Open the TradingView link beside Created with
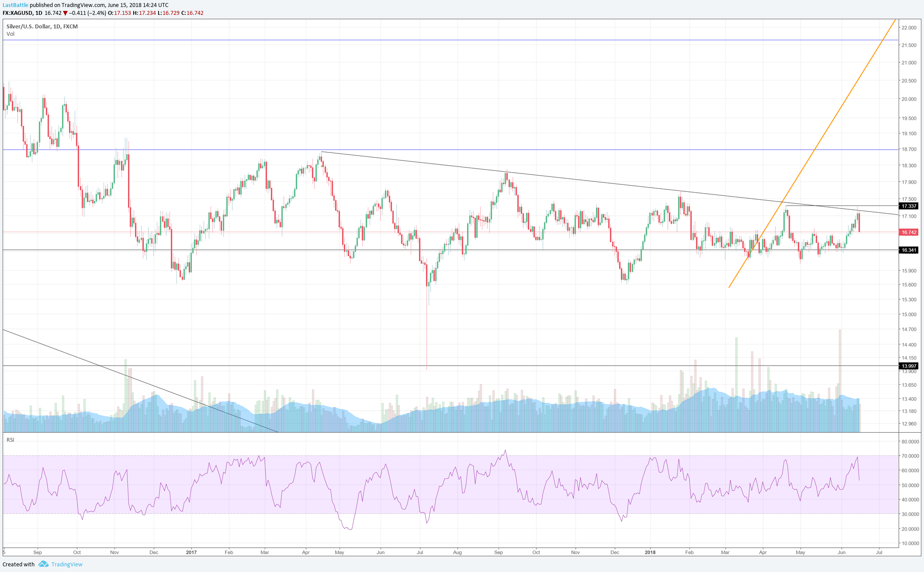 [x=67, y=564]
